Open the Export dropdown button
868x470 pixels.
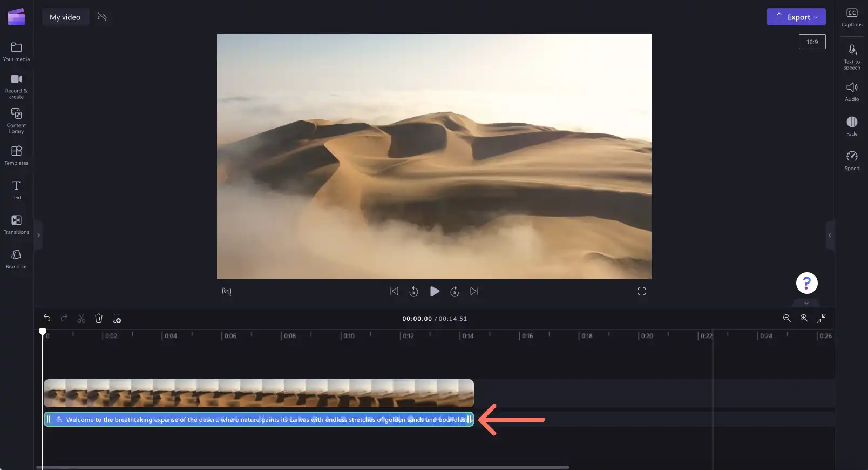click(796, 17)
